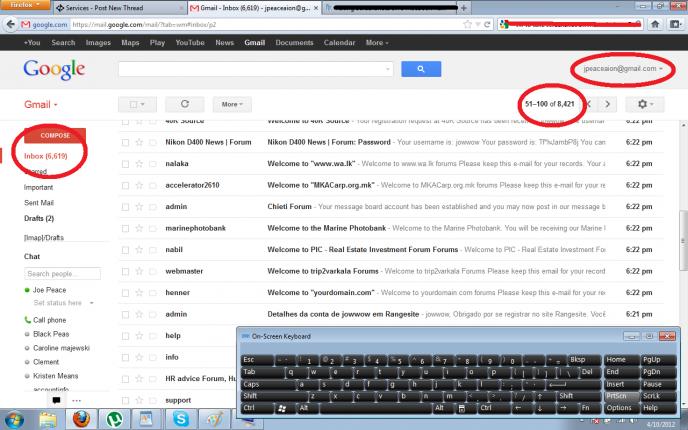Open the Gmail product switcher dropdown
Screen dimensions: 688x430
pos(41,104)
